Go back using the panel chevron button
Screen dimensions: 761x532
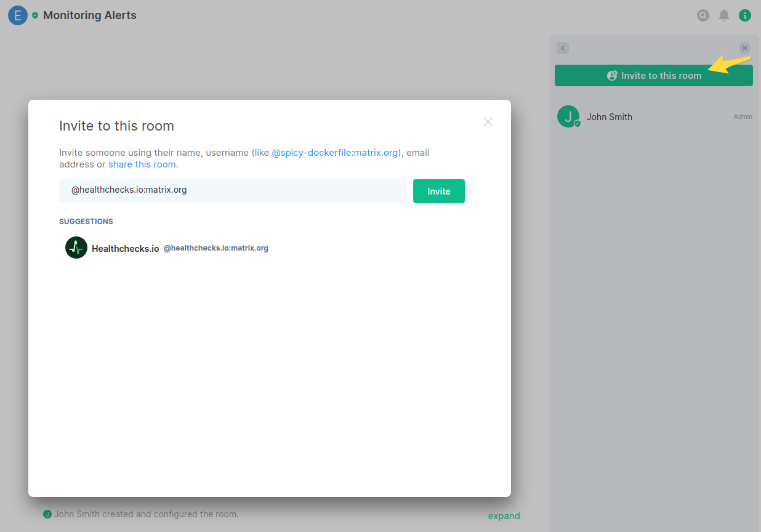[x=563, y=48]
